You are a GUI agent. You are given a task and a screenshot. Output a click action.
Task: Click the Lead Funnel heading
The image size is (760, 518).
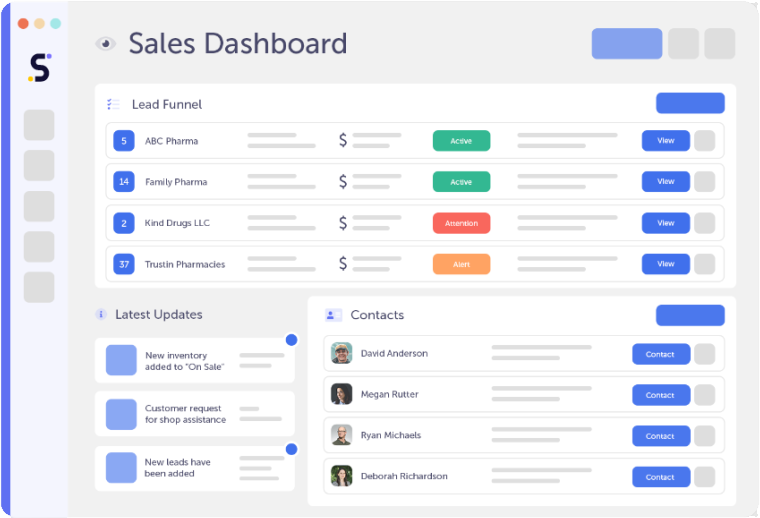(167, 105)
